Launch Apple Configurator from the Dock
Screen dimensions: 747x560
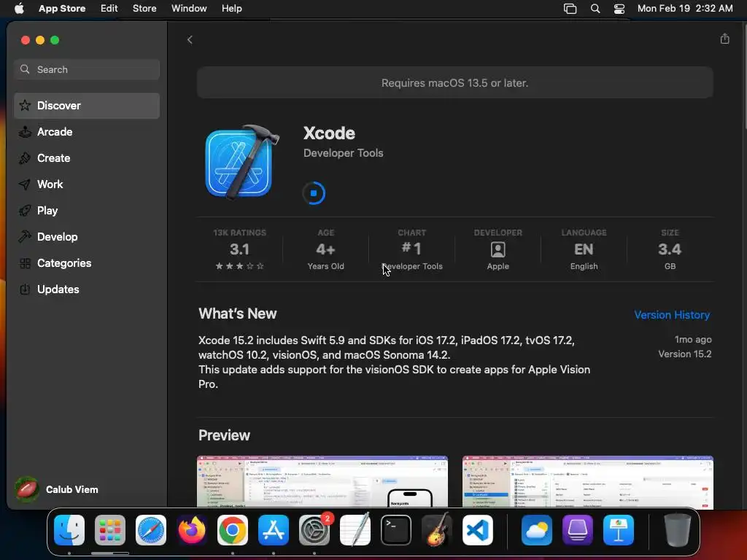578,530
